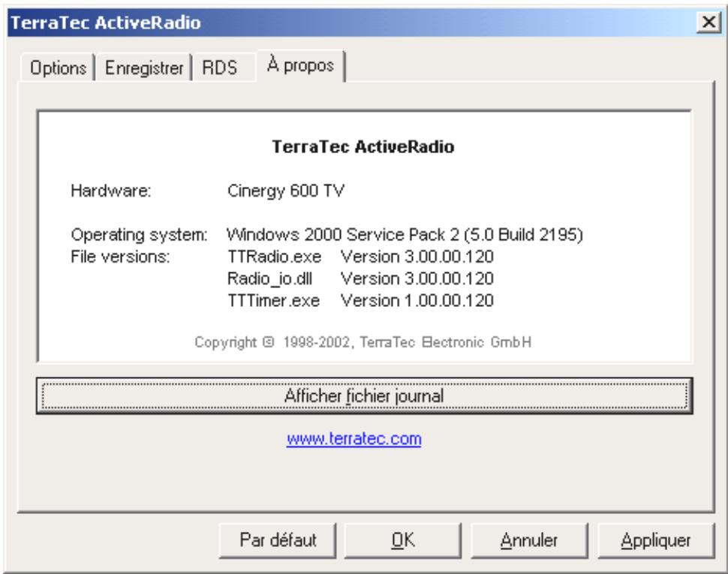Switch to the Options tab
Viewport: 728px width, 574px height.
[x=58, y=68]
